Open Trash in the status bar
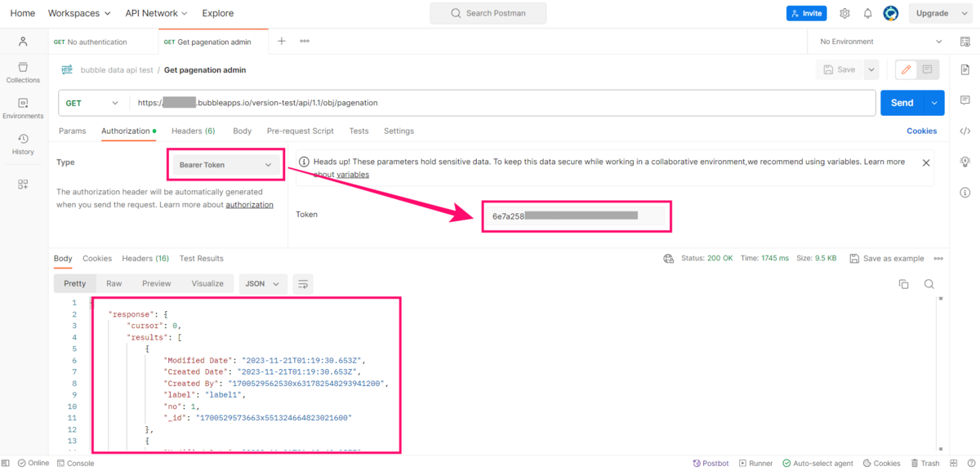980x471 pixels. click(x=924, y=463)
